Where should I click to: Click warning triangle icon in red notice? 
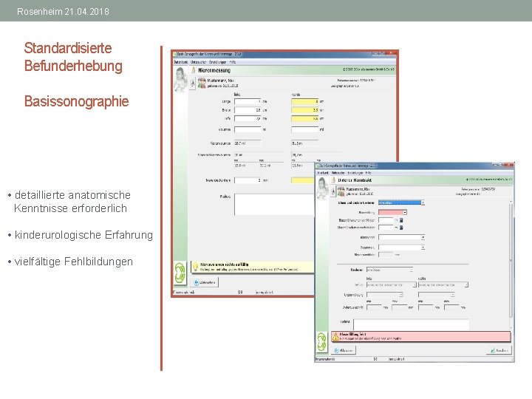coord(335,336)
